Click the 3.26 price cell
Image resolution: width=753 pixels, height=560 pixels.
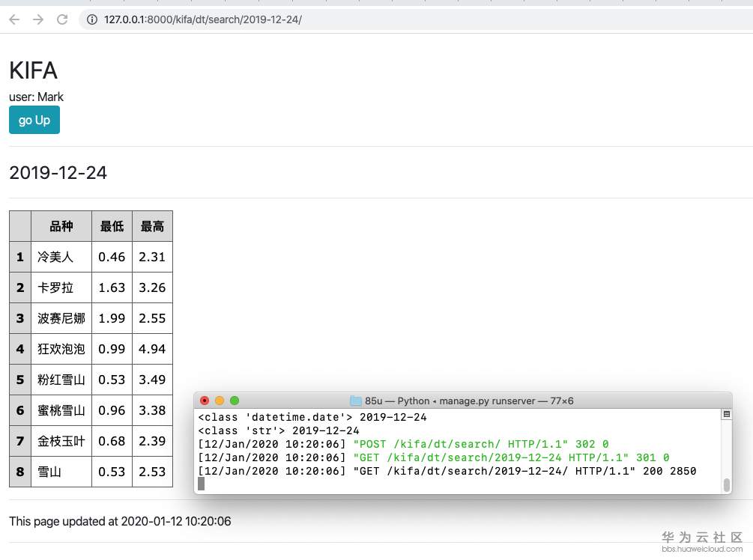tap(152, 287)
